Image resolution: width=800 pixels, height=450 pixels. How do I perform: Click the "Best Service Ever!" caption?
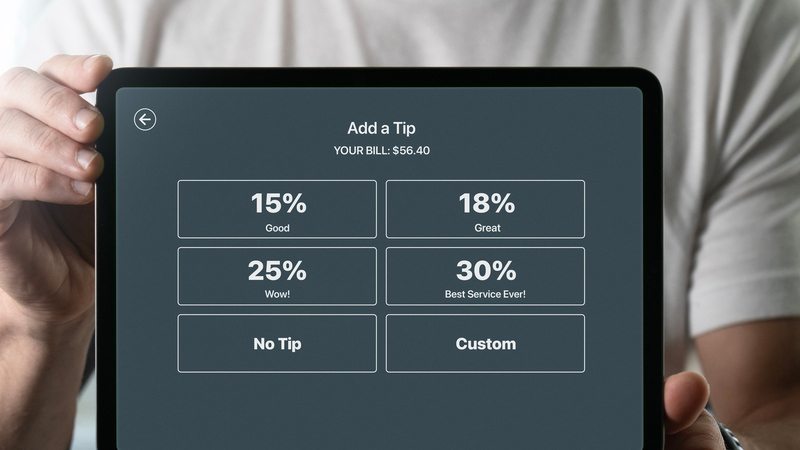[x=485, y=295]
